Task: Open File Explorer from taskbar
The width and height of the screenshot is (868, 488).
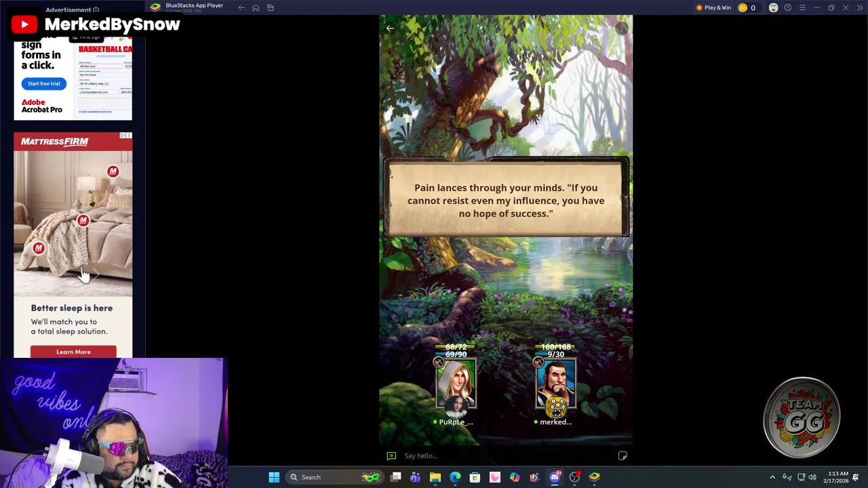Action: pyautogui.click(x=435, y=477)
